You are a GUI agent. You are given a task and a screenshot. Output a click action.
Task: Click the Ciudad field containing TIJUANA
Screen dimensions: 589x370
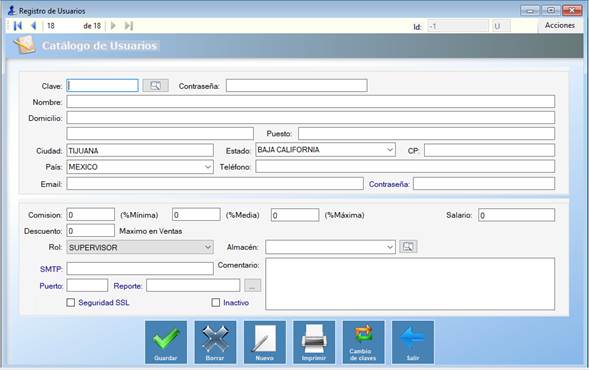[x=140, y=150]
